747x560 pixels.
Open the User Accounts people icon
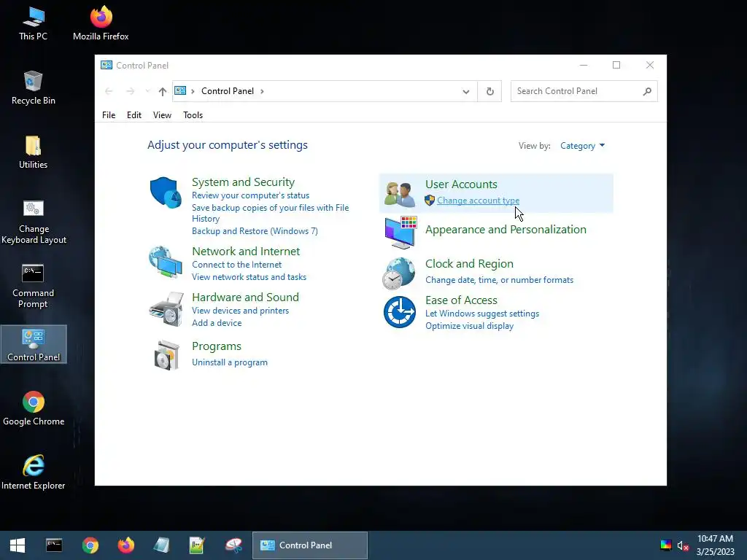pyautogui.click(x=400, y=194)
